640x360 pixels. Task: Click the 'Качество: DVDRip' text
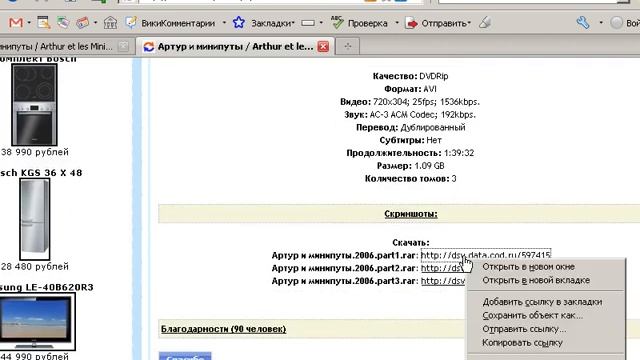[410, 76]
